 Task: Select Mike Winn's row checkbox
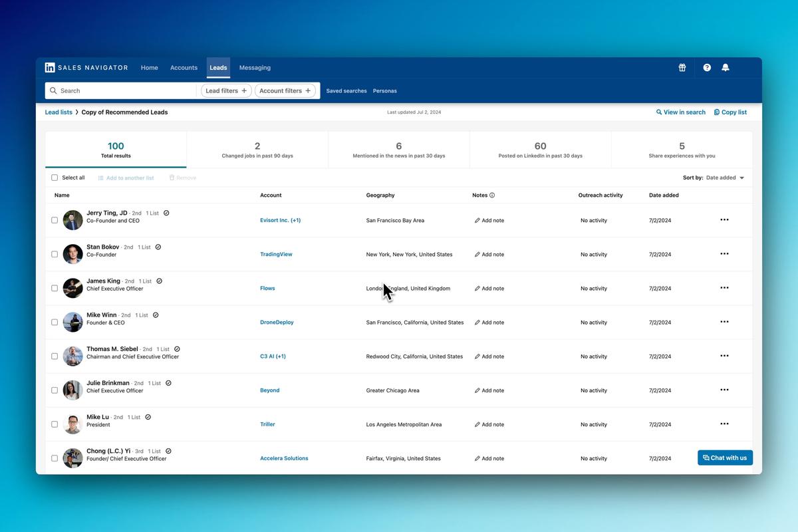pyautogui.click(x=55, y=322)
